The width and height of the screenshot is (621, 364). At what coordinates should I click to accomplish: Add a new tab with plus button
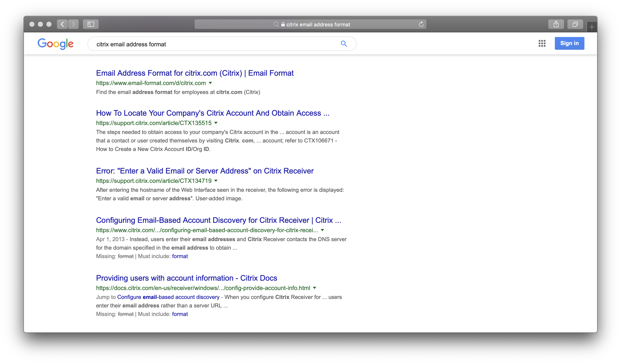point(592,27)
